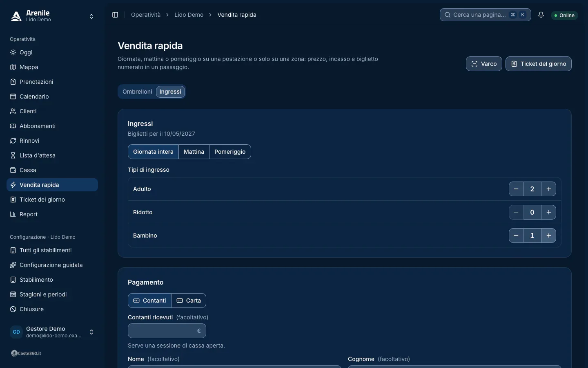Screen dimensions: 588x368
Task: Choose Carta payment method
Action: (189, 301)
